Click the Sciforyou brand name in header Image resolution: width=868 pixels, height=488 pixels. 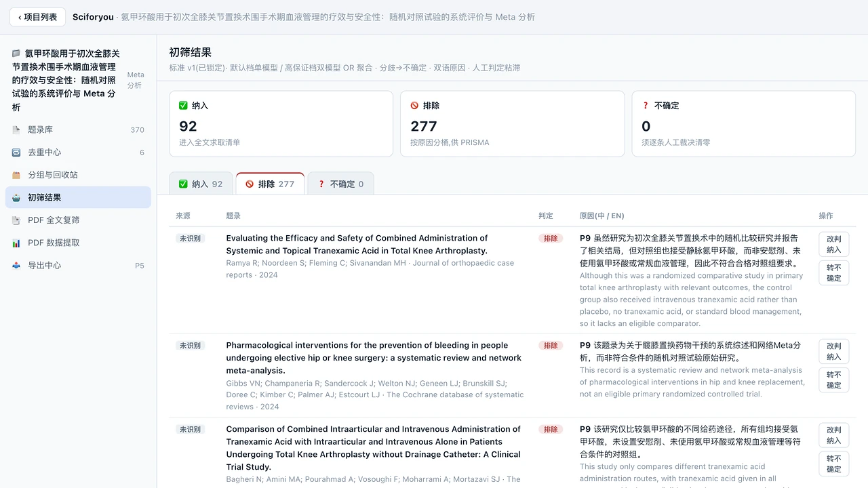pyautogui.click(x=93, y=17)
